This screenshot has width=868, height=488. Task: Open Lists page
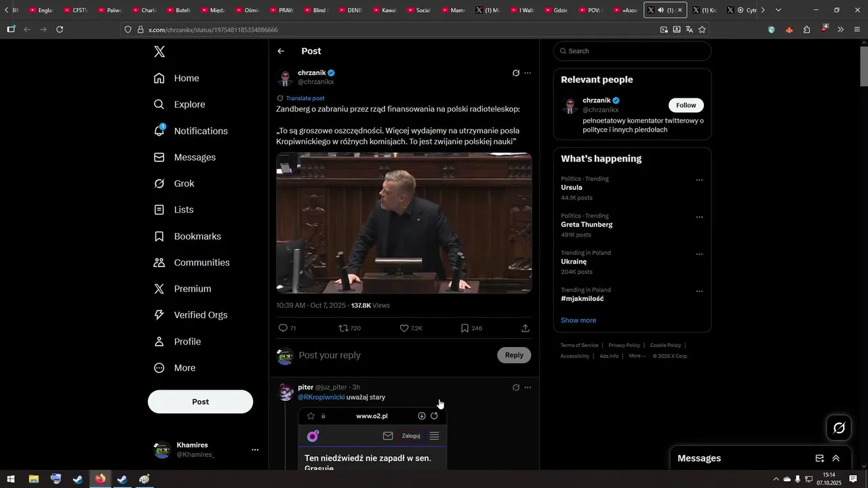[x=174, y=210]
